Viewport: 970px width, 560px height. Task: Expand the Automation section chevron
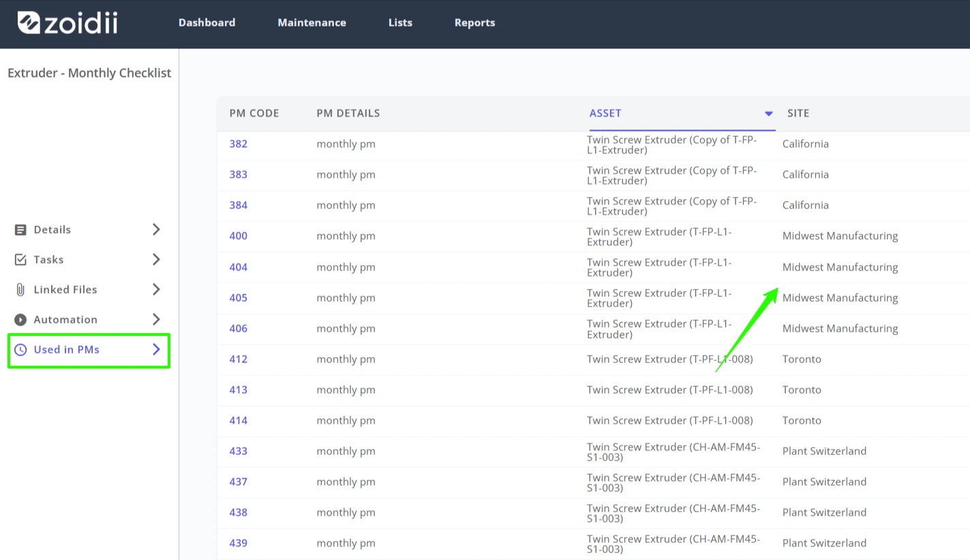(x=156, y=320)
